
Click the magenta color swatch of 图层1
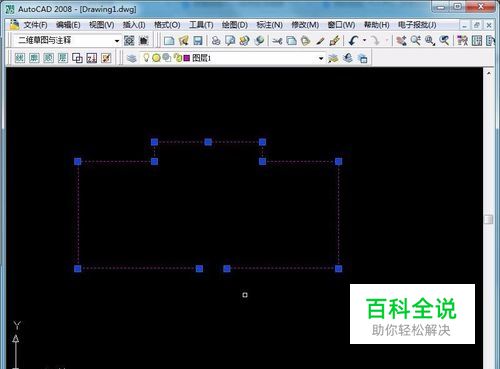187,58
